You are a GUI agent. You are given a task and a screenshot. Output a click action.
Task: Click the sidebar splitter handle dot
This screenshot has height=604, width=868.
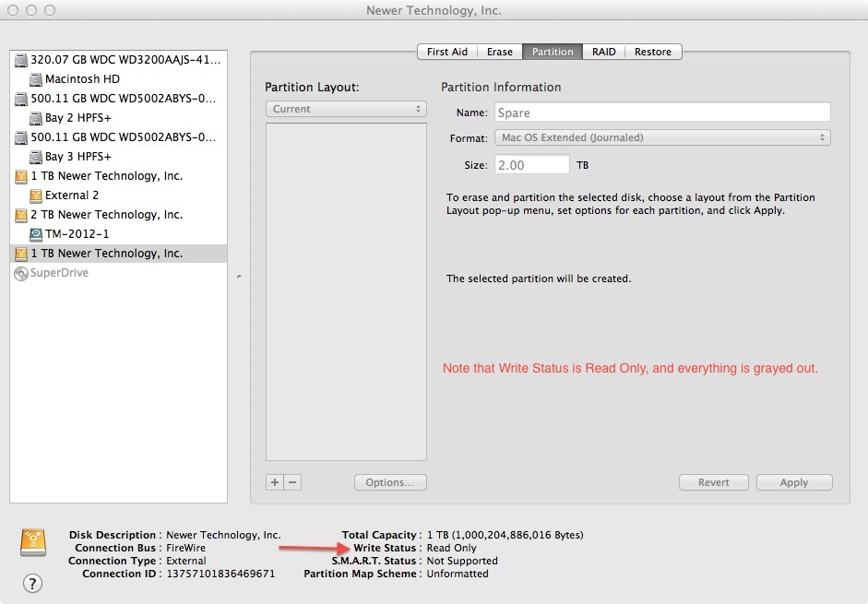pos(239,277)
